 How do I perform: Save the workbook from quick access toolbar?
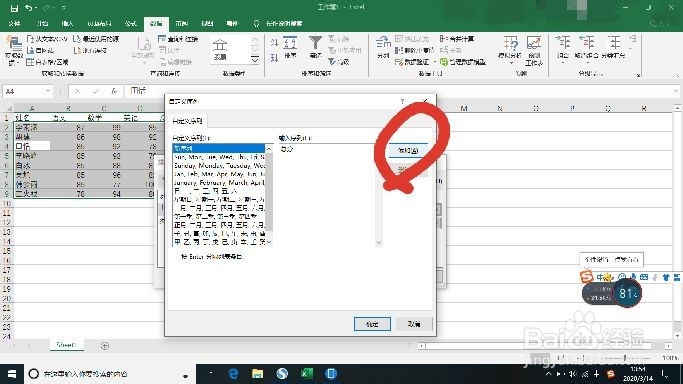coord(14,8)
